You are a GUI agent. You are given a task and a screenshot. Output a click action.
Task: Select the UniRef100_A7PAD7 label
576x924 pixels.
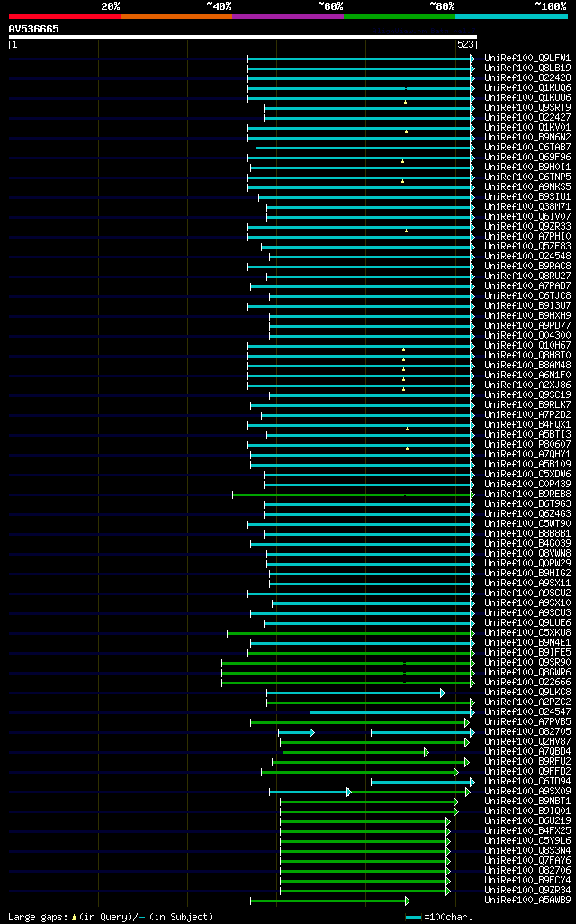527,285
